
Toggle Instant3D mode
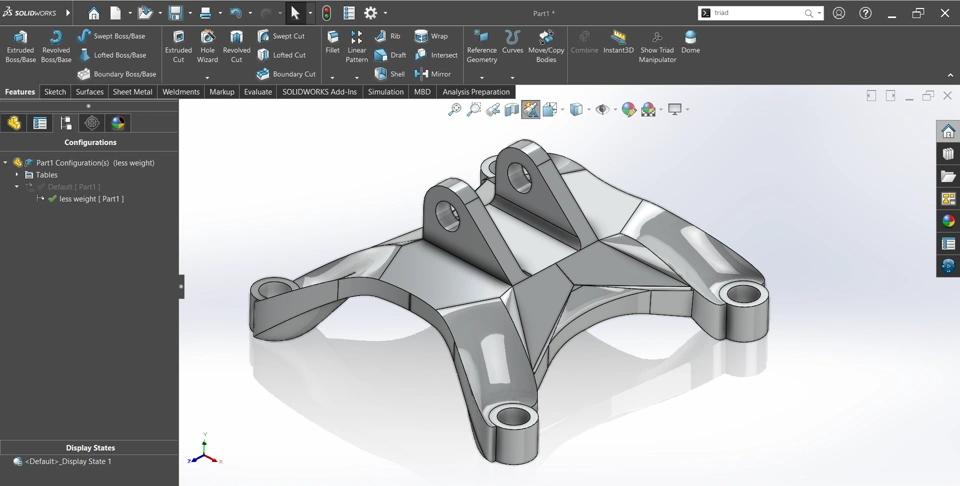(618, 42)
